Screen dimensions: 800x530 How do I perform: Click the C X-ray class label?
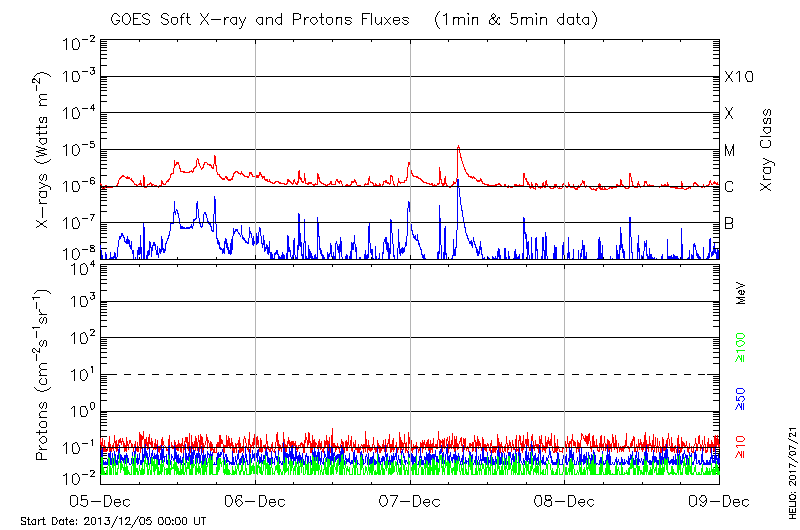[x=729, y=187]
